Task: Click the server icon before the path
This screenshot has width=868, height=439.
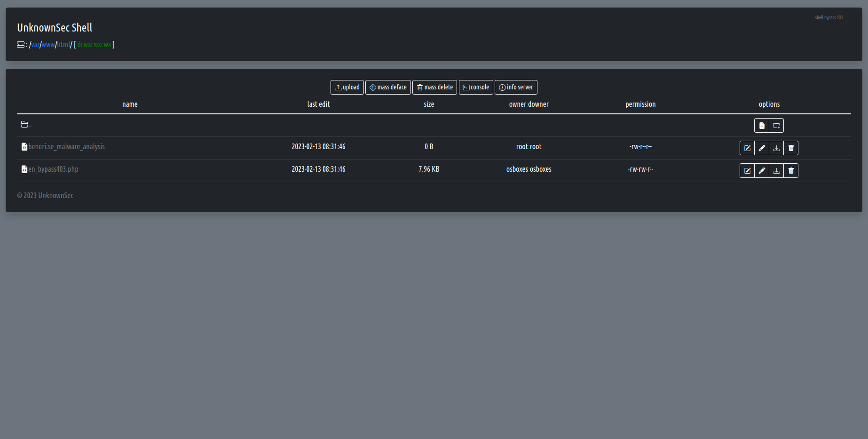Action: [21, 45]
